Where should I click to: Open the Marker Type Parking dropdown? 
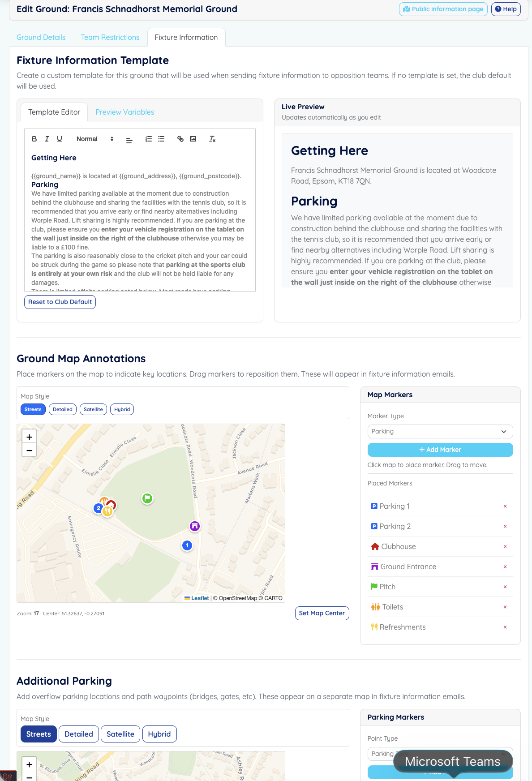click(440, 431)
